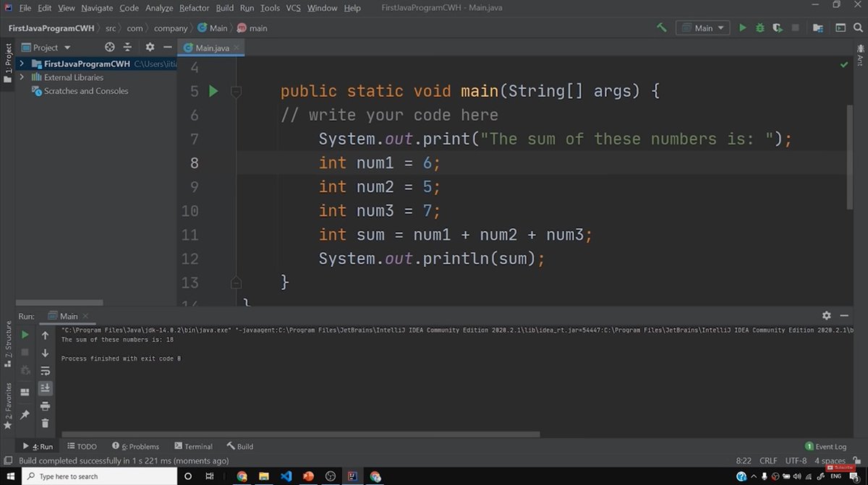Viewport: 868px width, 485px height.
Task: Click the Stop square in Run panel
Action: (25, 353)
